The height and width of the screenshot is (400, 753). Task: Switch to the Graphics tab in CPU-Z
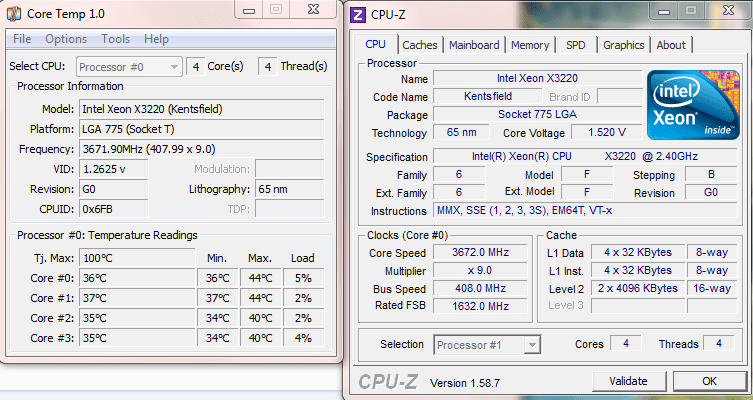623,45
